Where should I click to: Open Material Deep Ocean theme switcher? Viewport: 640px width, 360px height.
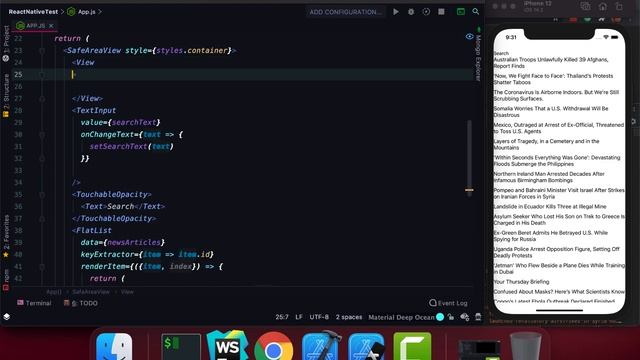pyautogui.click(x=401, y=317)
